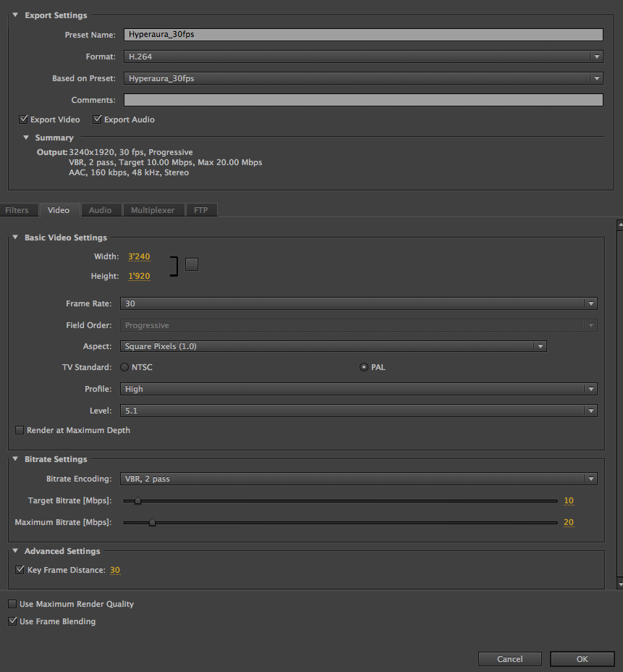Screen dimensions: 623x672
Task: Switch to the Multiplexer tab
Action: click(x=153, y=210)
